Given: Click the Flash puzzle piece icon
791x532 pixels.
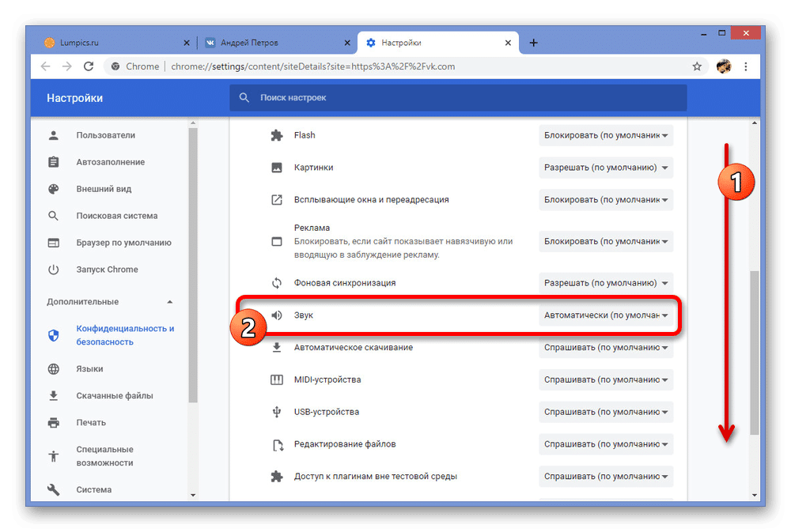Looking at the screenshot, I should pos(276,135).
